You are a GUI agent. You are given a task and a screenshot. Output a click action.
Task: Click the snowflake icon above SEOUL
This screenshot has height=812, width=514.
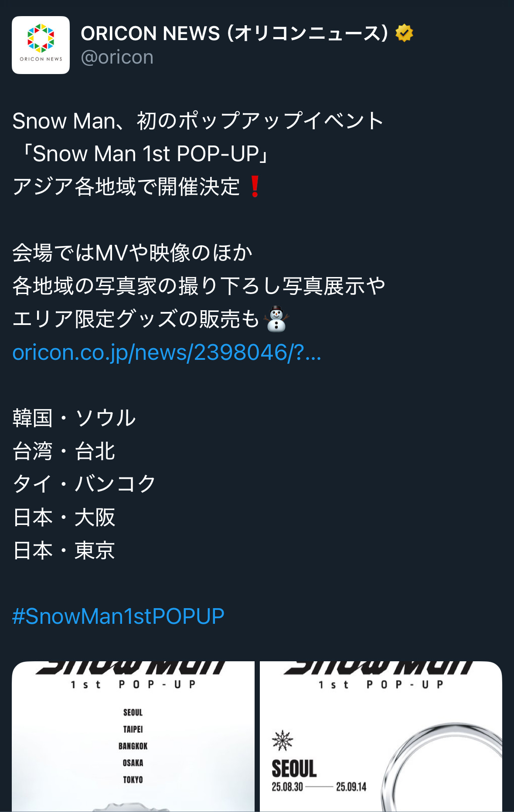[283, 740]
